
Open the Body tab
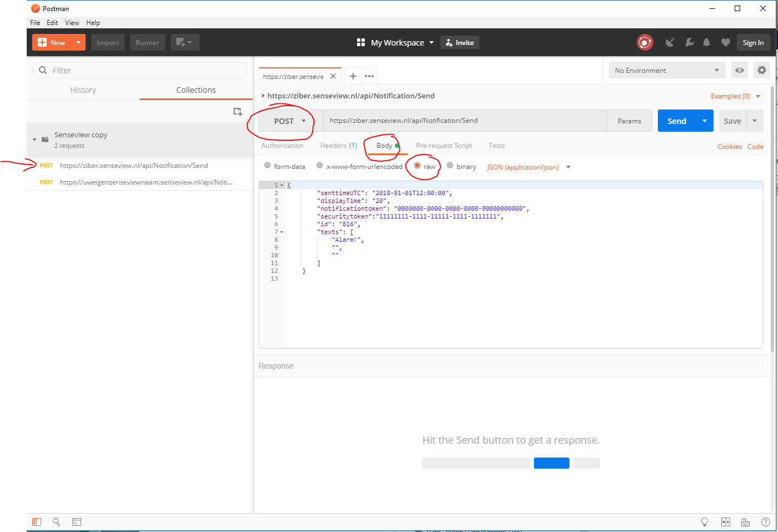pos(388,146)
